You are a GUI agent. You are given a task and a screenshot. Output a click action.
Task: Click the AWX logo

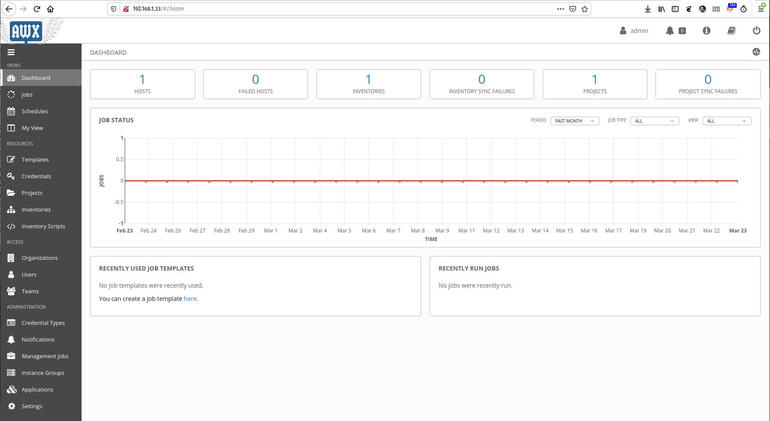[x=26, y=30]
